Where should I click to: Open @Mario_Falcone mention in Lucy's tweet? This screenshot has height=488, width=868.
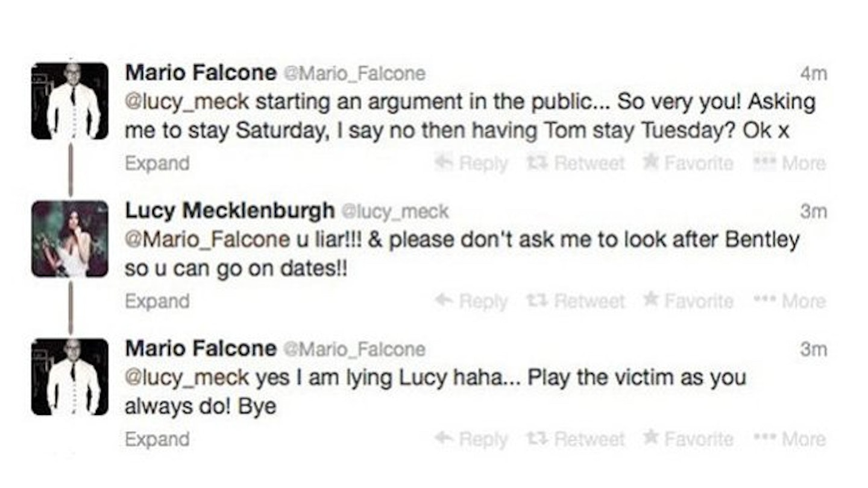click(207, 239)
